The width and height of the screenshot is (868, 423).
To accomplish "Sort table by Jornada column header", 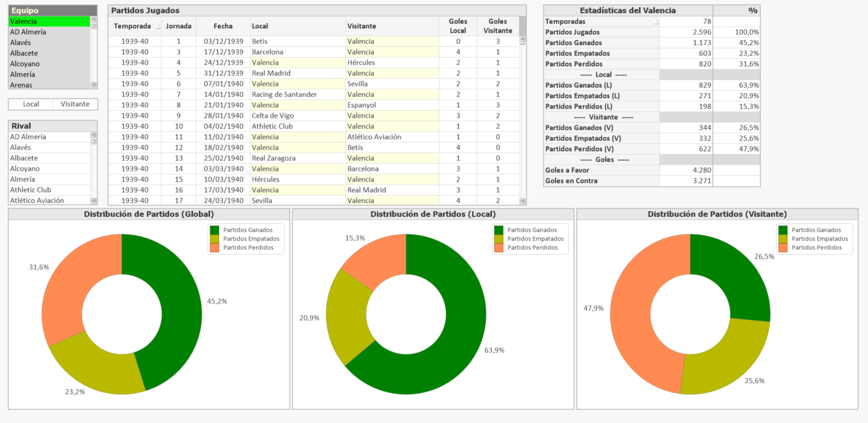I will coord(179,26).
